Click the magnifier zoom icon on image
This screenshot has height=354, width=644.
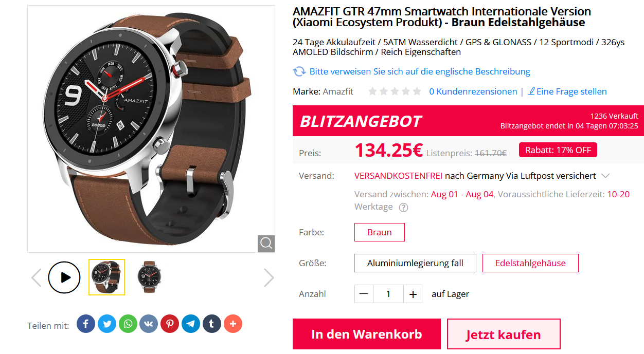[266, 244]
